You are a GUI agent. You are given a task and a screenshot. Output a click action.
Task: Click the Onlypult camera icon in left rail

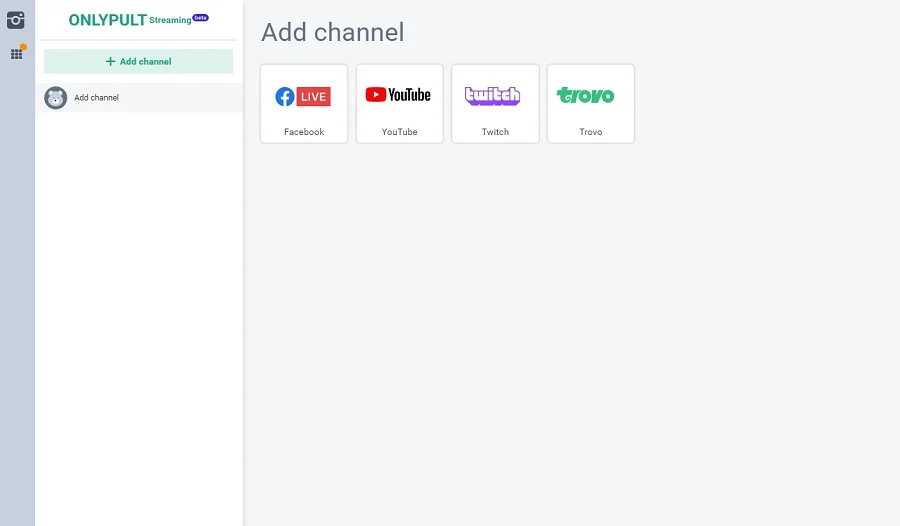[16, 20]
